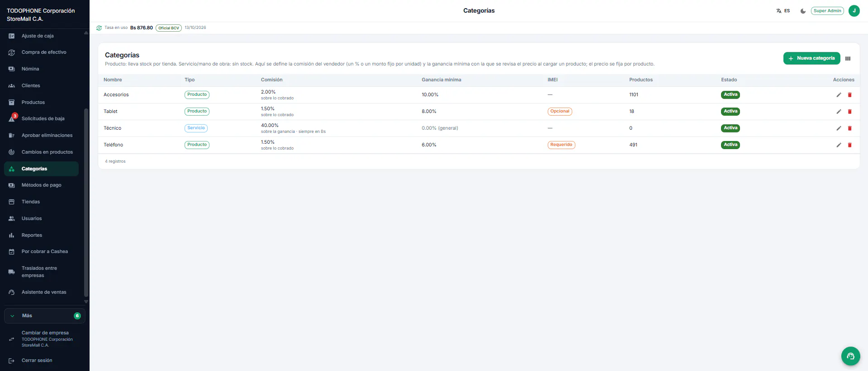
Task: Edit the Accesorios category with pencil icon
Action: pos(839,95)
